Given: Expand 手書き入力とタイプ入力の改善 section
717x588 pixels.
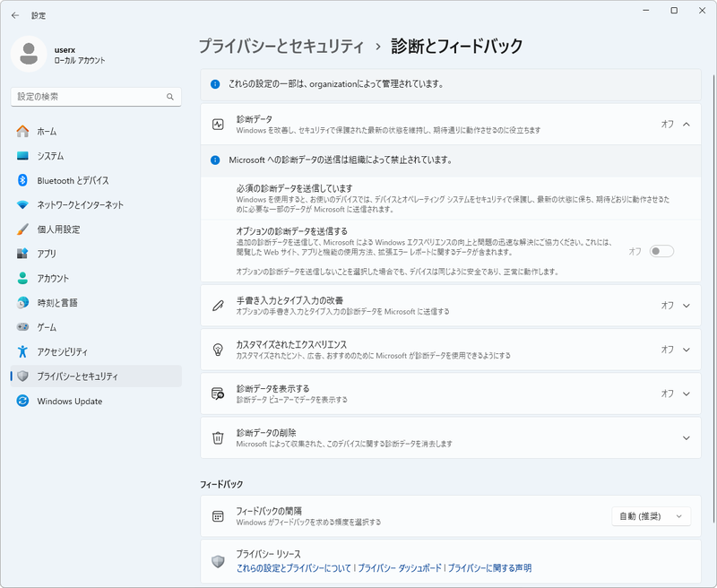Looking at the screenshot, I should tap(687, 306).
